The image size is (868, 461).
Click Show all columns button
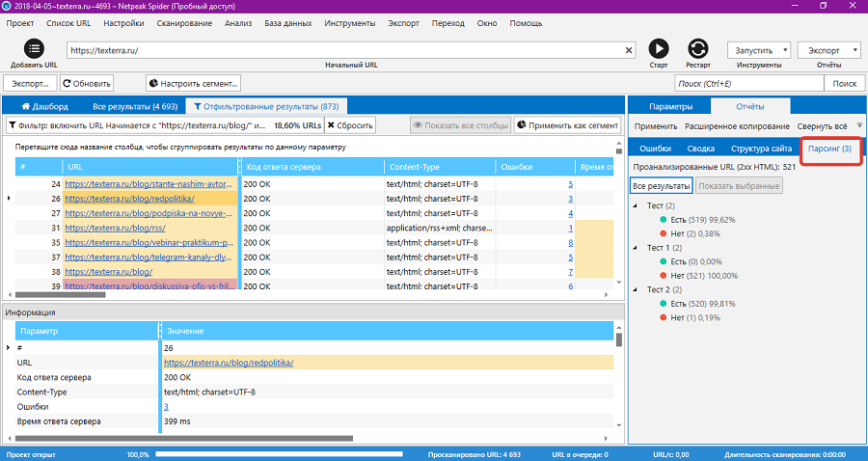point(461,125)
